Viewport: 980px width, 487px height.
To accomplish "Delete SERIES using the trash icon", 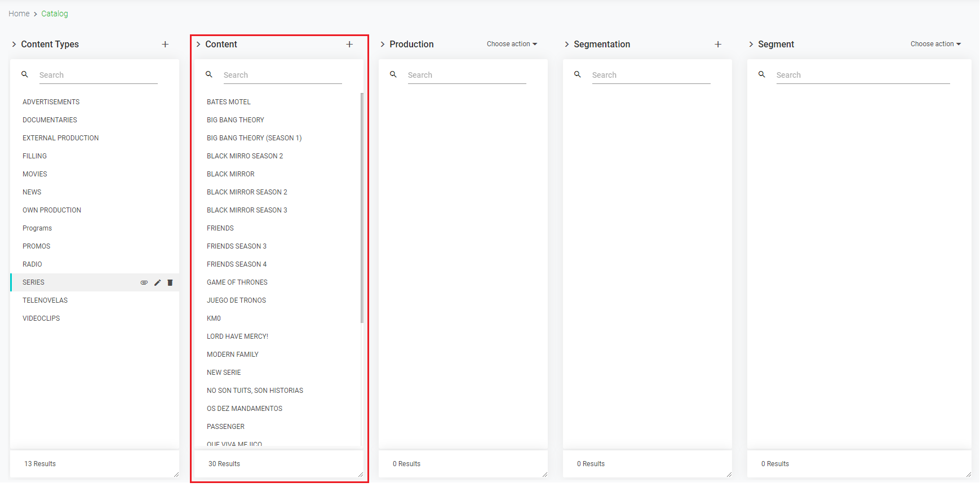I will [x=170, y=282].
